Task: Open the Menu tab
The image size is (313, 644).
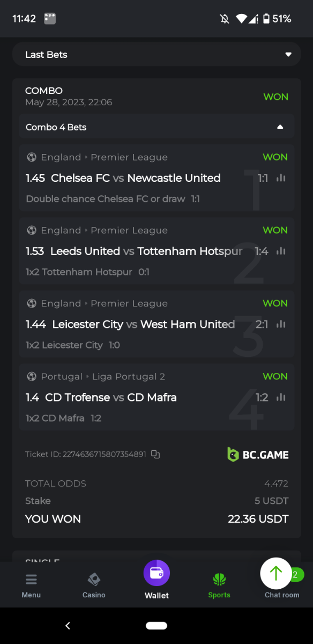Action: 31,586
